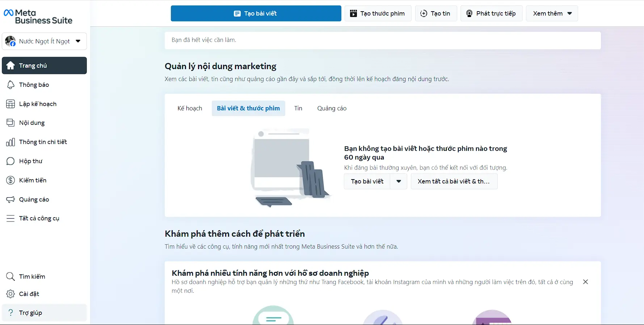Screen dimensions: 644x325
Task: Click the teal message illustration in card
Action: click(273, 315)
